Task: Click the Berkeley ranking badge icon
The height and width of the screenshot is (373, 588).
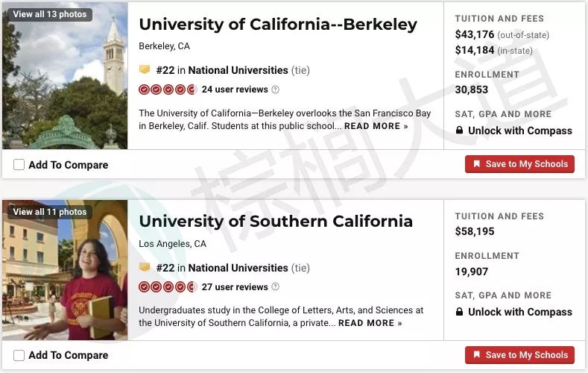Action: coord(145,69)
